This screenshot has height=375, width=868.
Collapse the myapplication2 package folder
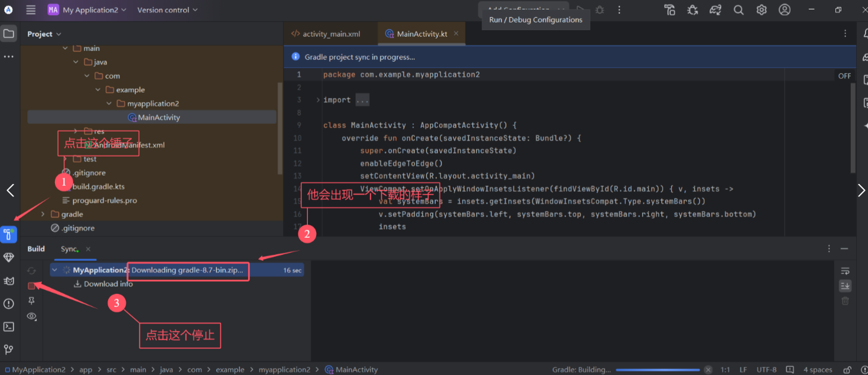(x=108, y=103)
